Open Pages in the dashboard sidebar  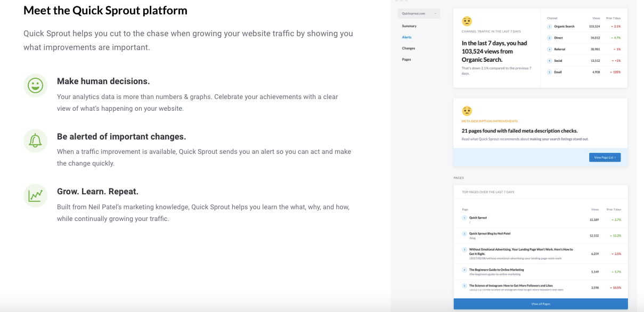coord(406,60)
